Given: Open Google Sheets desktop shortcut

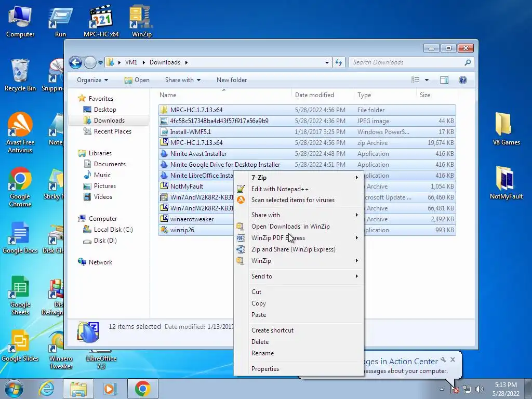Looking at the screenshot, I should point(20,295).
